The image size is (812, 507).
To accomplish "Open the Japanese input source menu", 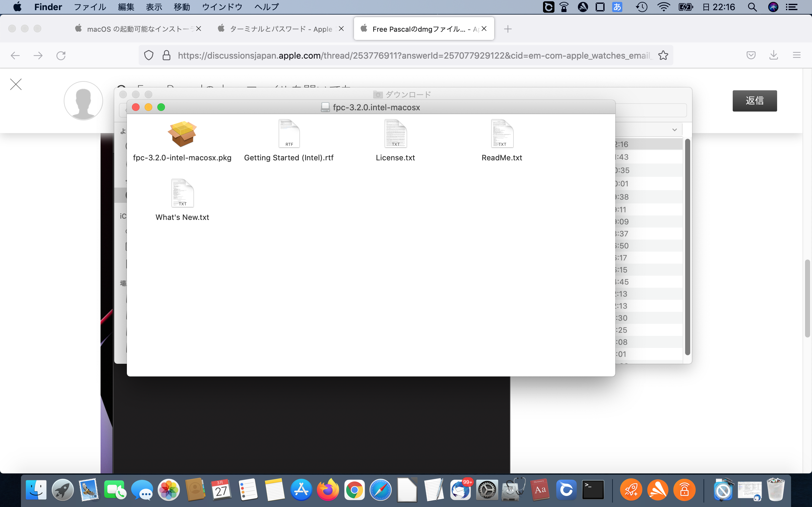I will click(617, 7).
